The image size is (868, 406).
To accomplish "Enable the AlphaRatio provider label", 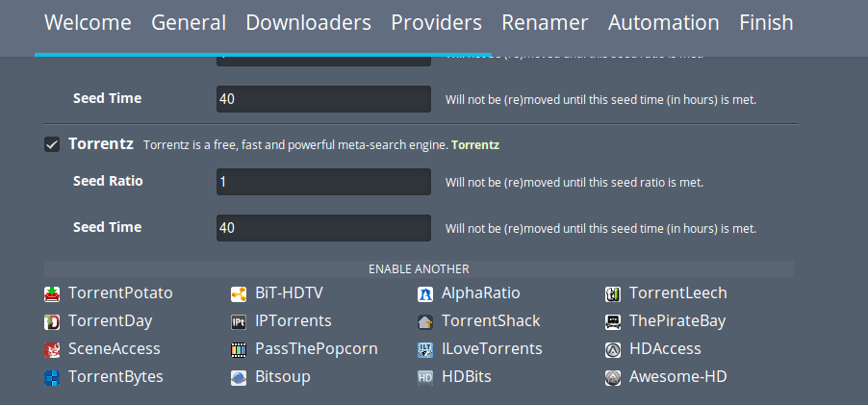I will 481,292.
